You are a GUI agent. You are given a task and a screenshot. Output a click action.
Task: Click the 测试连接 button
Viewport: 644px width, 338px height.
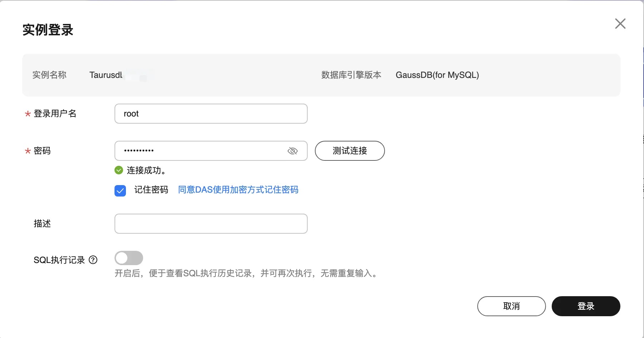coord(350,151)
